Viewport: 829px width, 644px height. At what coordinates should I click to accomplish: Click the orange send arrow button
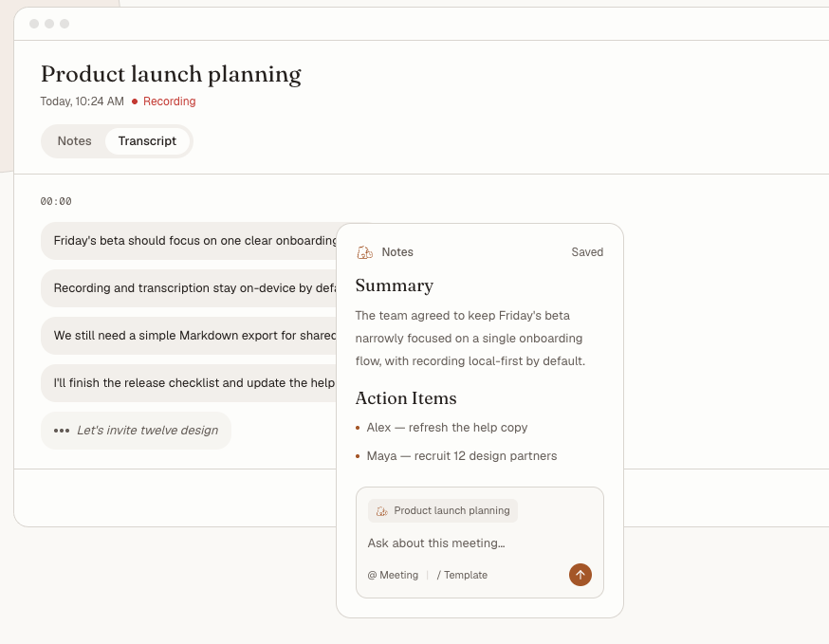coord(580,575)
